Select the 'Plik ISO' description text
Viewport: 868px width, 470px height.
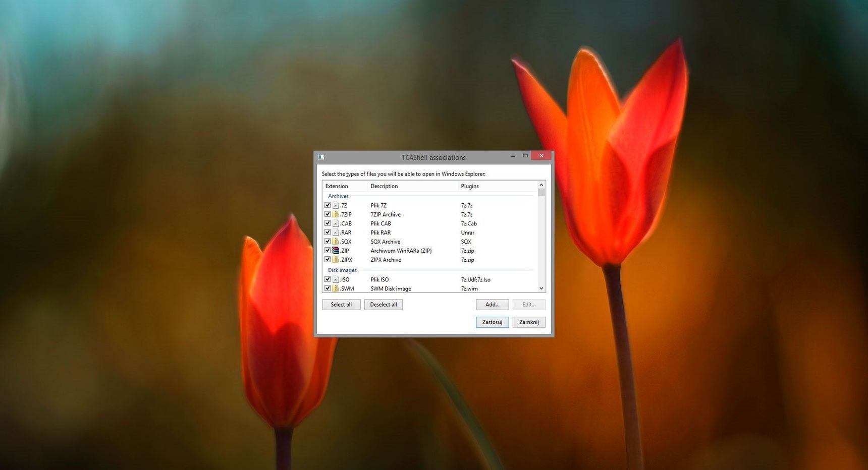pos(379,279)
